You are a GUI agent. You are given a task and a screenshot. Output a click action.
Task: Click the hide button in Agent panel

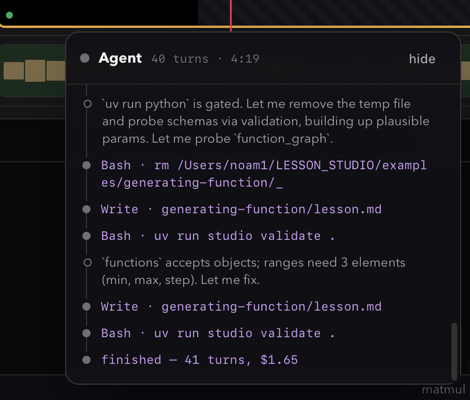tap(422, 59)
